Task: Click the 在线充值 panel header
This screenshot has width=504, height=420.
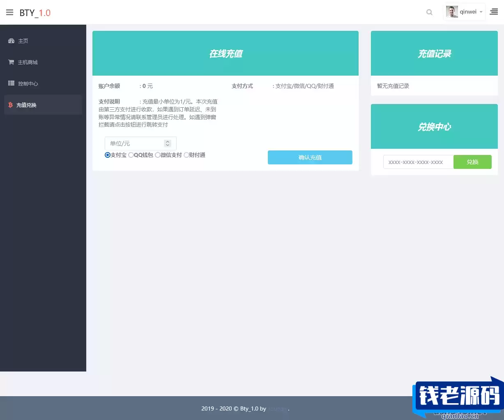Action: click(226, 53)
